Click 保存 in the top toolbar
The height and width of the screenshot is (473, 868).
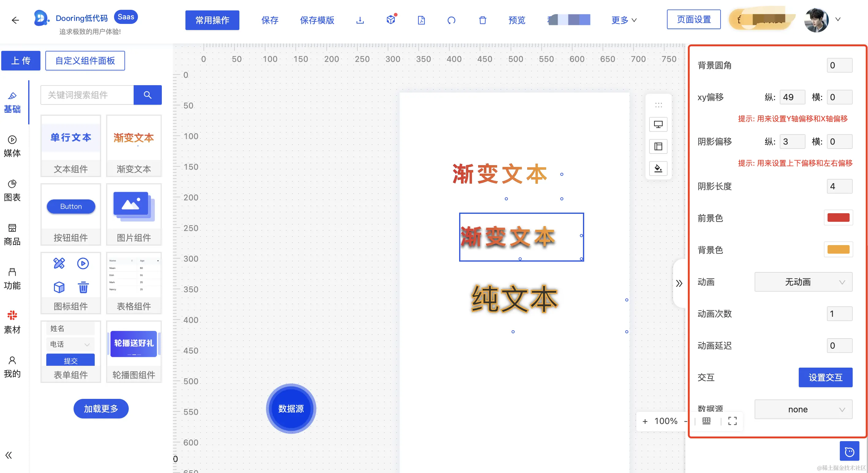pos(270,20)
